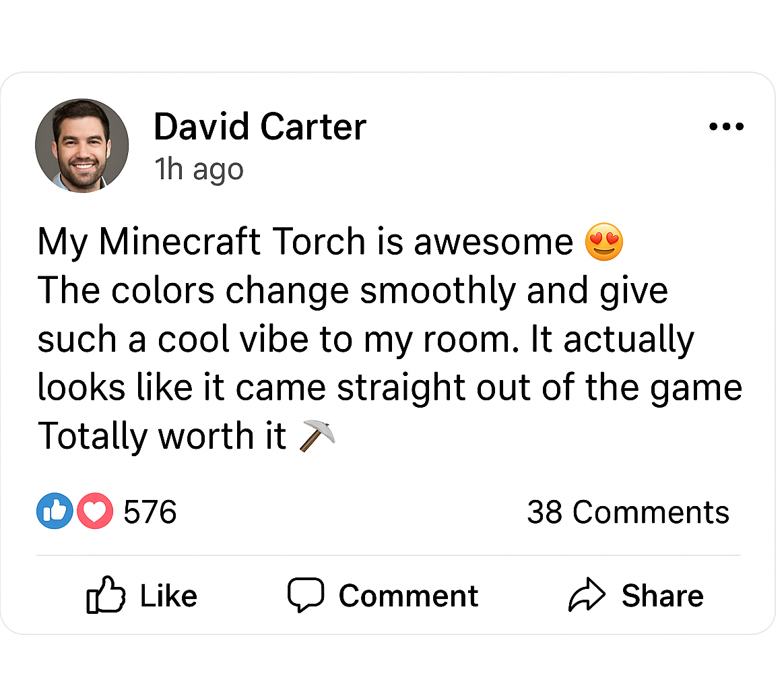784x690 pixels.
Task: View the 576 reactions count
Action: click(150, 512)
